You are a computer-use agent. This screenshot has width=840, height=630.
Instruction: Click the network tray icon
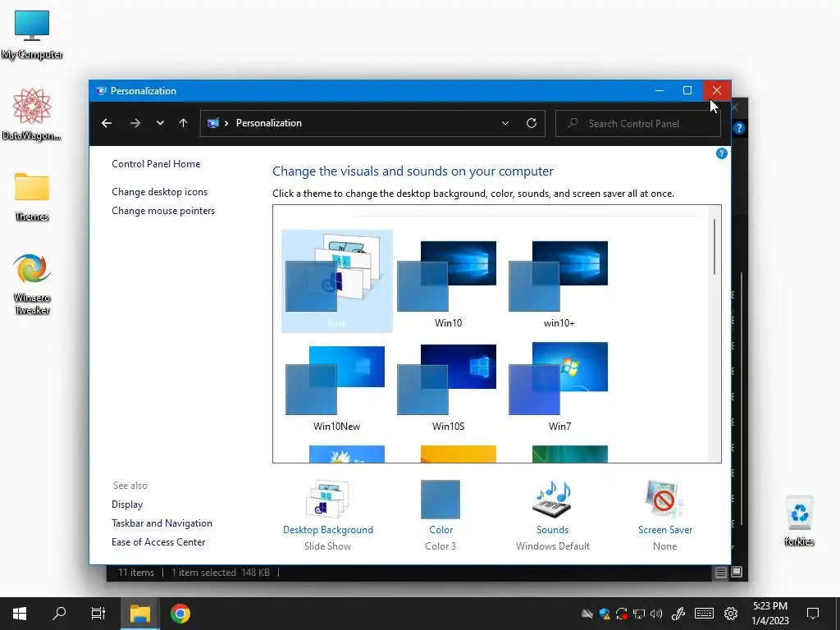(x=639, y=614)
